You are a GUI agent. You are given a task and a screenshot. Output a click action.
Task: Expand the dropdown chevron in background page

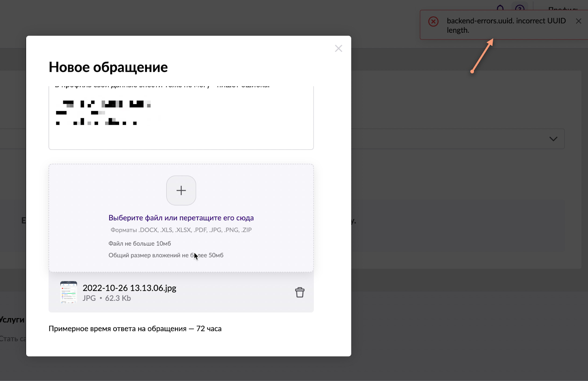coord(553,139)
